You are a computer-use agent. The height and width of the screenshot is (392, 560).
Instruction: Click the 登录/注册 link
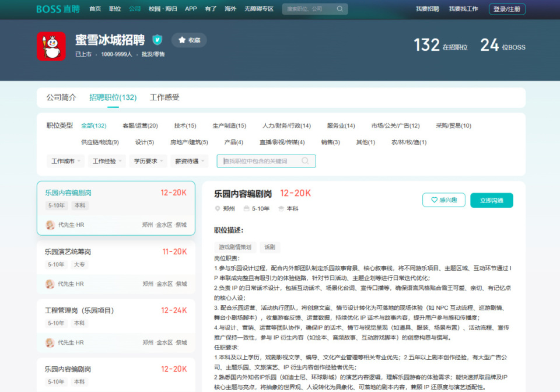click(507, 9)
